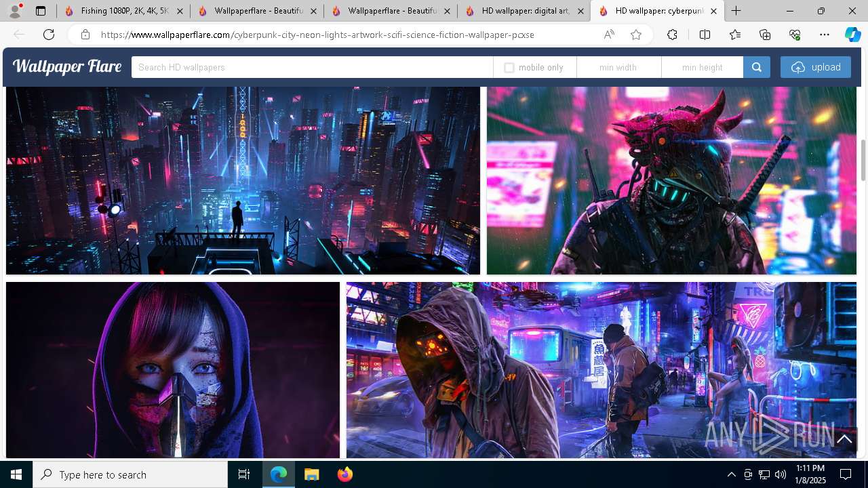Focus the min height field
The image size is (868, 488).
(x=703, y=67)
